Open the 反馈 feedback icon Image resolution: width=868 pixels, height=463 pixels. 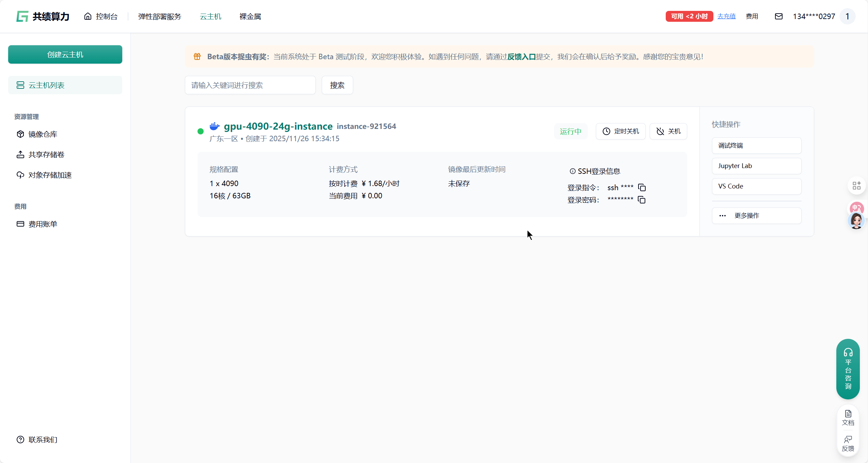click(848, 444)
